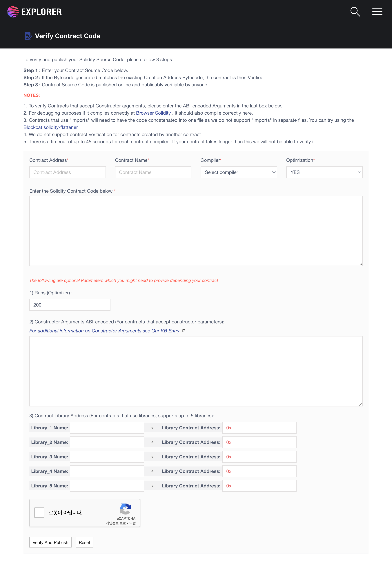The width and height of the screenshot is (392, 562).
Task: Check the reCAPTCHA not-a-robot checkbox
Action: [39, 512]
